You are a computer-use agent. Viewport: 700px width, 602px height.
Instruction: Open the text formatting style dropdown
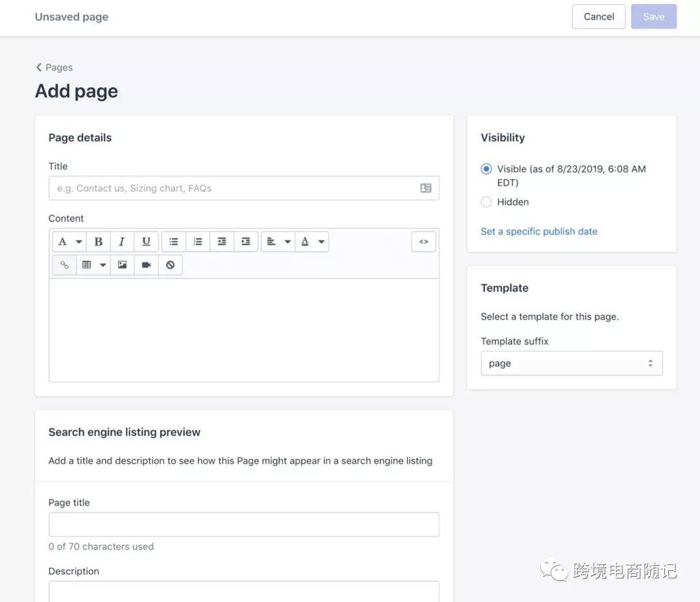[x=69, y=242]
